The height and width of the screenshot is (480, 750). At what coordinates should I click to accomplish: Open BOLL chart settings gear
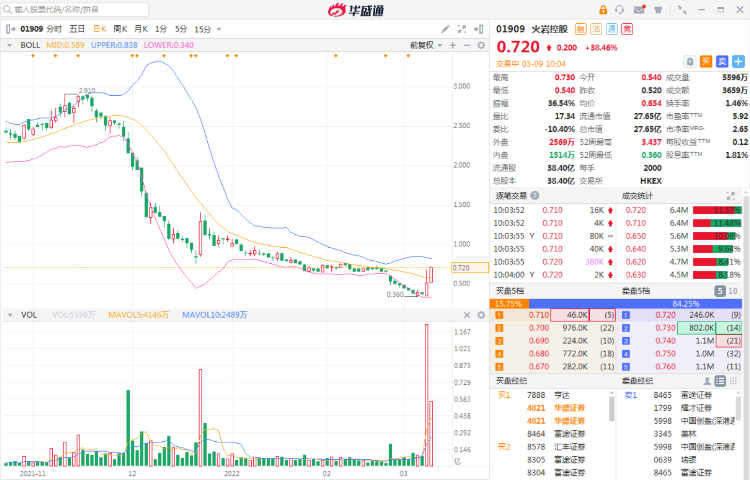[x=481, y=45]
